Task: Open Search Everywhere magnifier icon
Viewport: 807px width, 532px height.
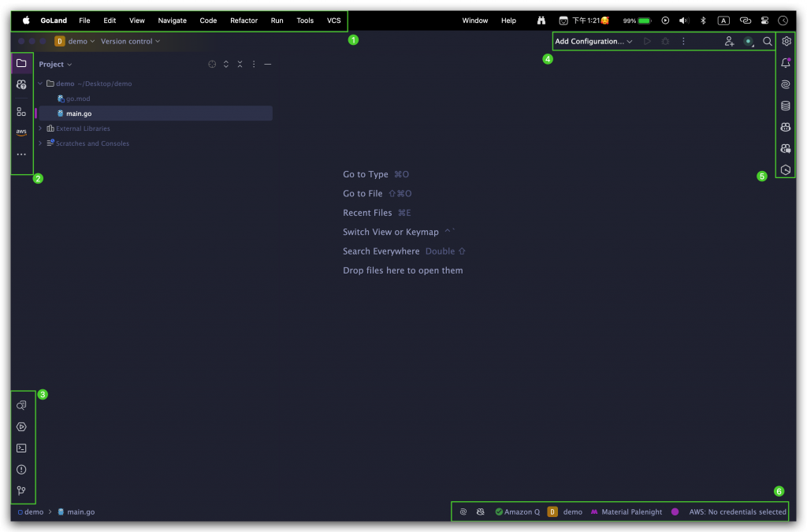Action: pos(768,41)
